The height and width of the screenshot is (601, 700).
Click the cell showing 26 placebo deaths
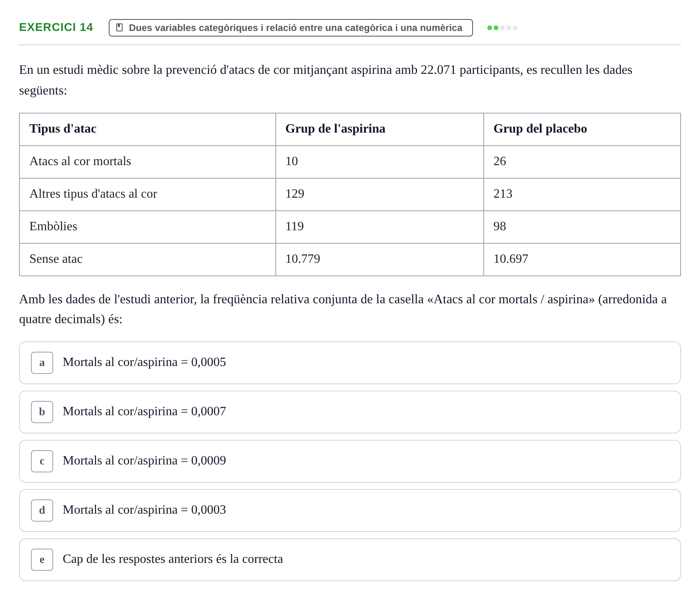point(582,162)
